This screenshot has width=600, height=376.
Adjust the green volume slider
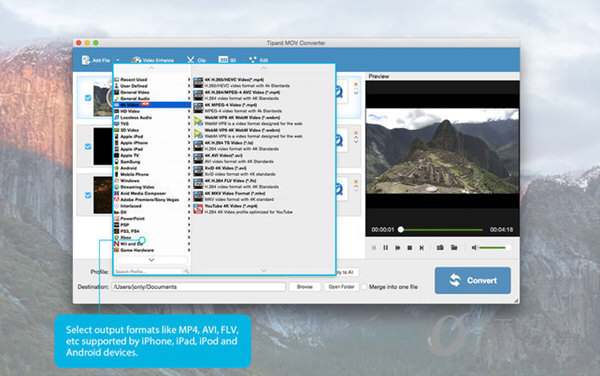click(494, 248)
